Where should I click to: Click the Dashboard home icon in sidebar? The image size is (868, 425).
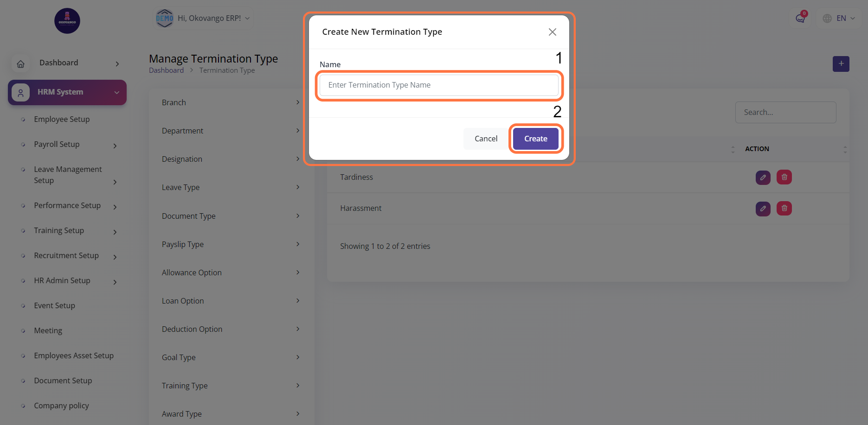click(x=21, y=64)
